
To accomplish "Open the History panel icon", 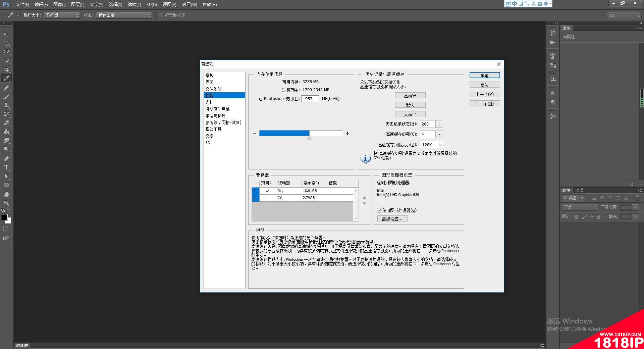I will tap(553, 33).
